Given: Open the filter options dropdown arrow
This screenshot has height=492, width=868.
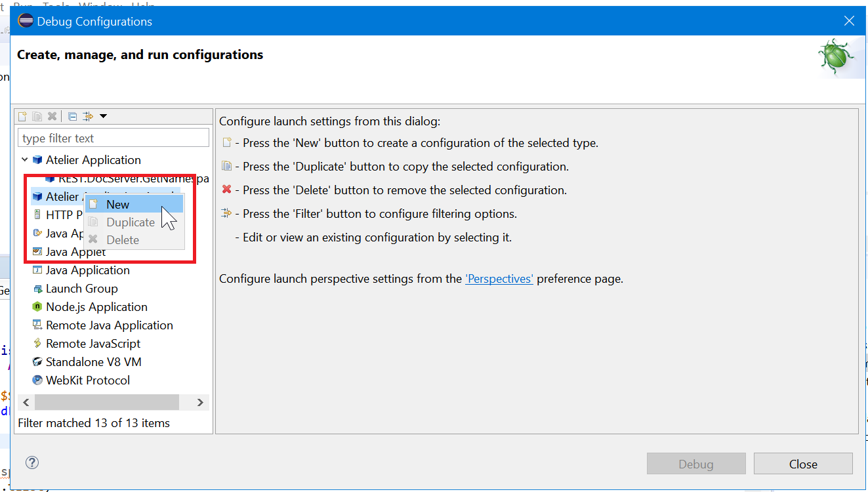Looking at the screenshot, I should point(103,117).
